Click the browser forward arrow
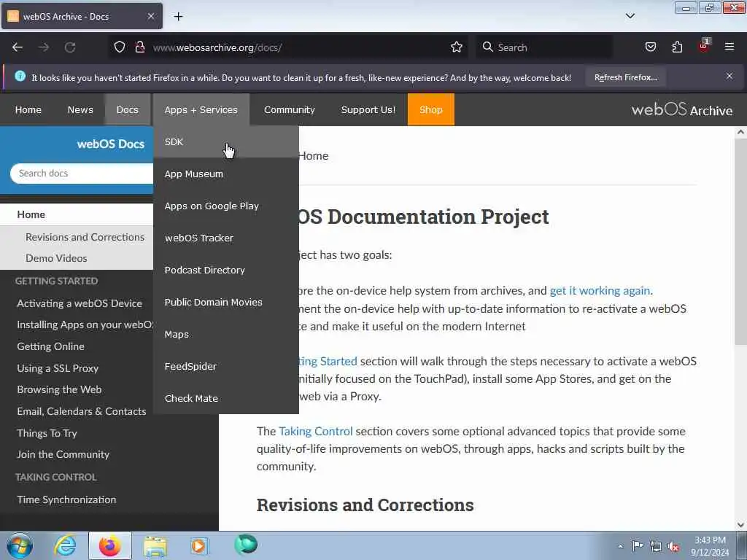Viewport: 747px width, 560px height. (x=44, y=47)
